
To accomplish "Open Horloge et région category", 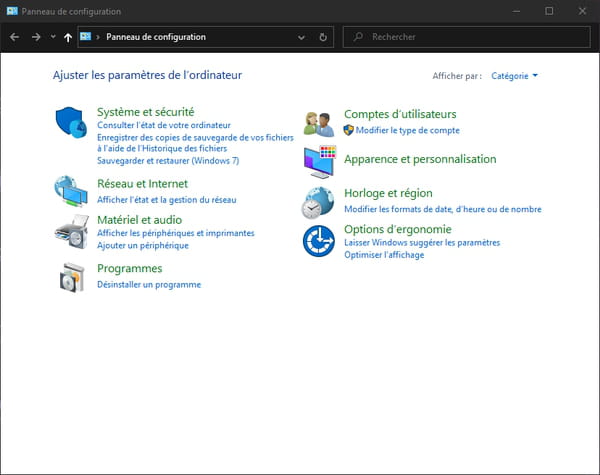I will click(x=388, y=193).
